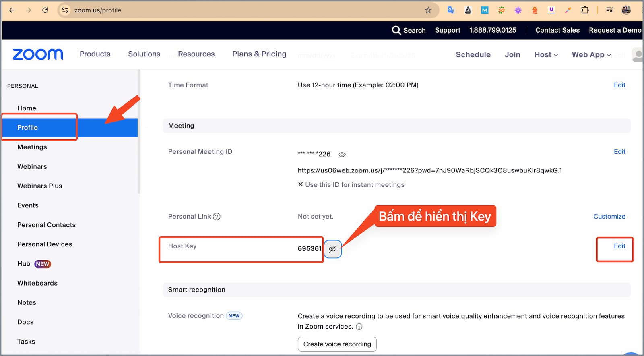Open the Chrome profile avatar
Viewport: 644px width, 356px height.
626,10
